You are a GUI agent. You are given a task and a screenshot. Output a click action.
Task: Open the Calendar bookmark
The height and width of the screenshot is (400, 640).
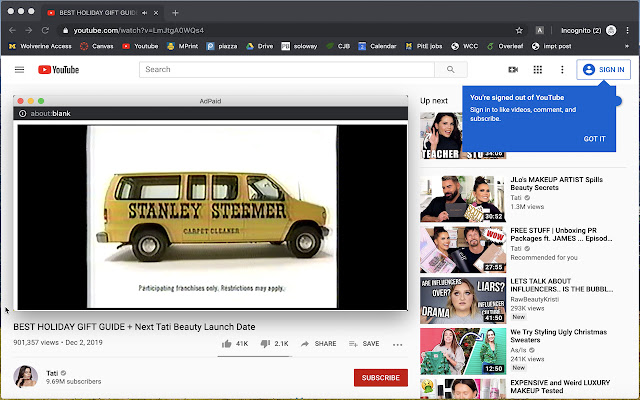pyautogui.click(x=377, y=46)
